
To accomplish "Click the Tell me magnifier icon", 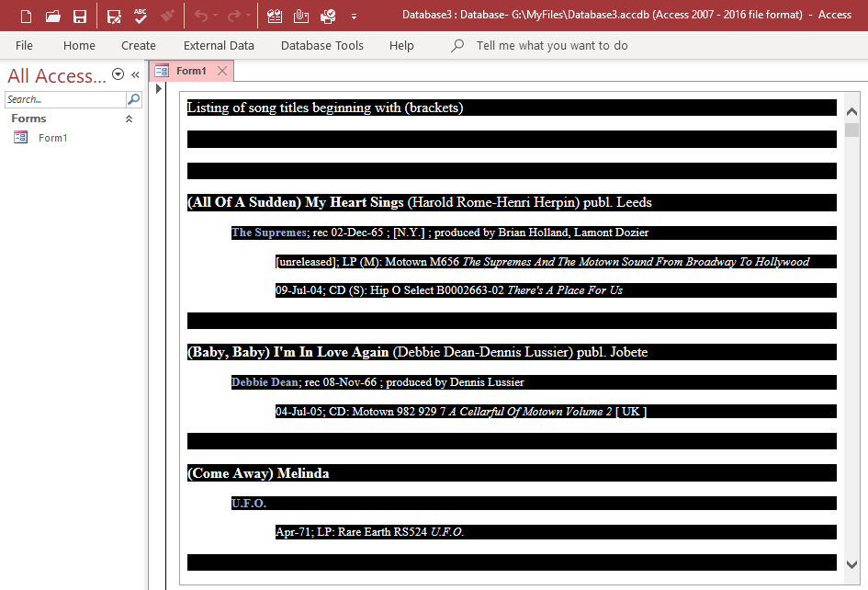I will click(457, 45).
